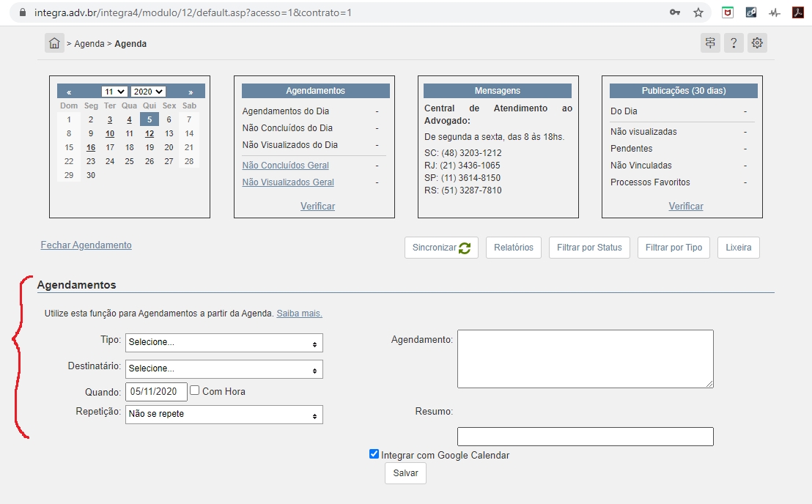Click into the Resumo text field
Viewport: 812px width, 504px height.
[x=585, y=437]
